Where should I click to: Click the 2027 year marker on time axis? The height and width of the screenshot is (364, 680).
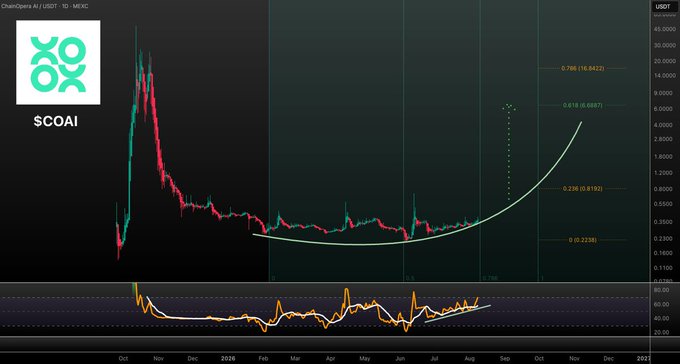point(644,359)
